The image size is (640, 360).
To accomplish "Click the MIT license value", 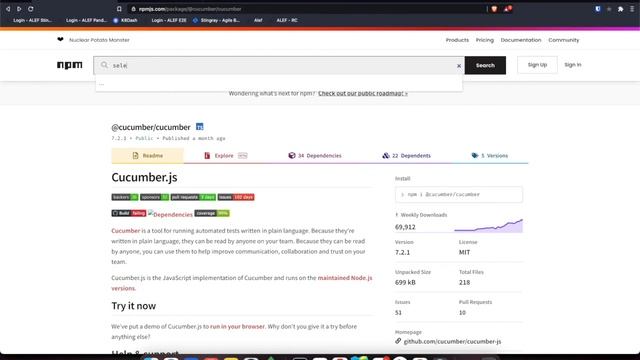I will (x=464, y=252).
